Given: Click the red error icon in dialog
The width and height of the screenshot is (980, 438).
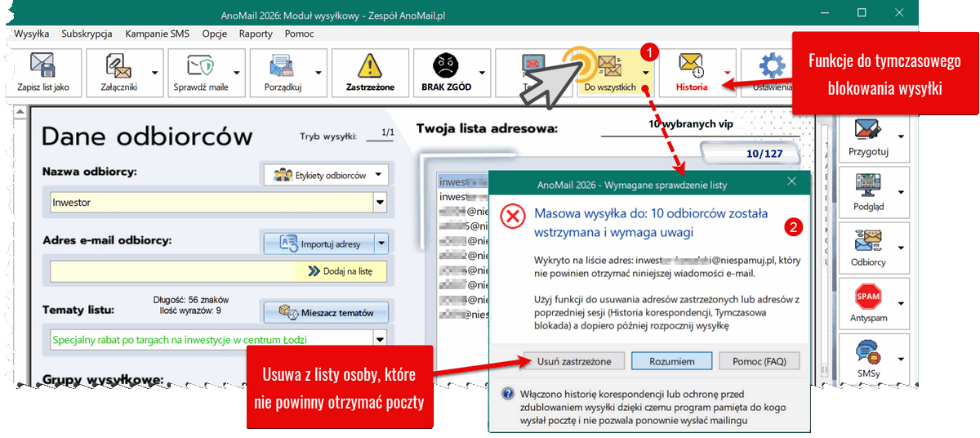Looking at the screenshot, I should click(512, 217).
